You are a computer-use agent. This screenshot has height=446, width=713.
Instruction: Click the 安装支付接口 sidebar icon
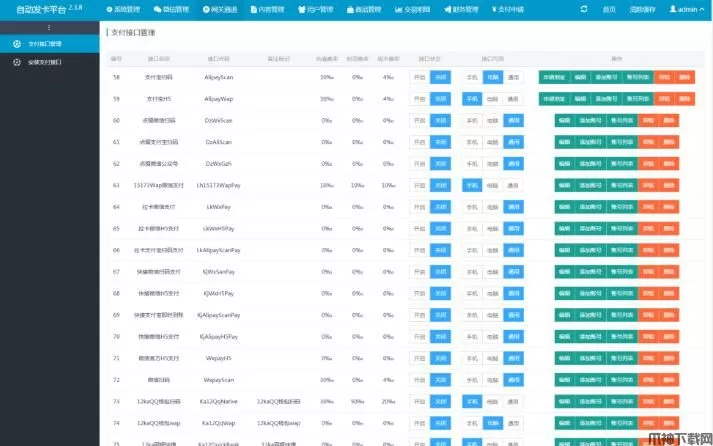(17, 62)
